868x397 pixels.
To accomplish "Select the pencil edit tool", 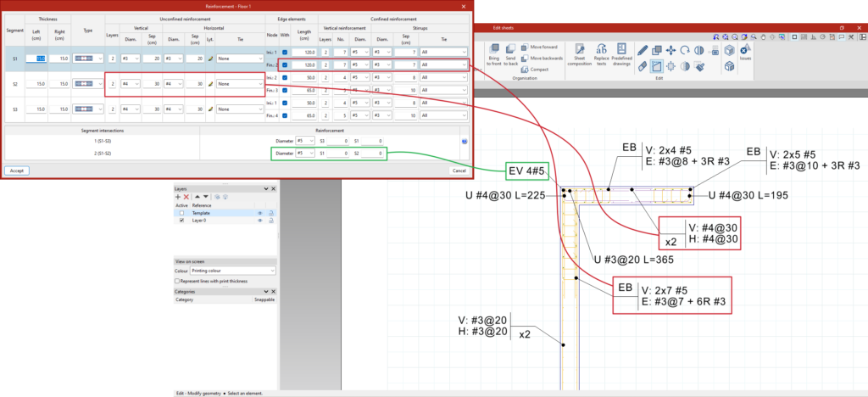I will (x=643, y=50).
